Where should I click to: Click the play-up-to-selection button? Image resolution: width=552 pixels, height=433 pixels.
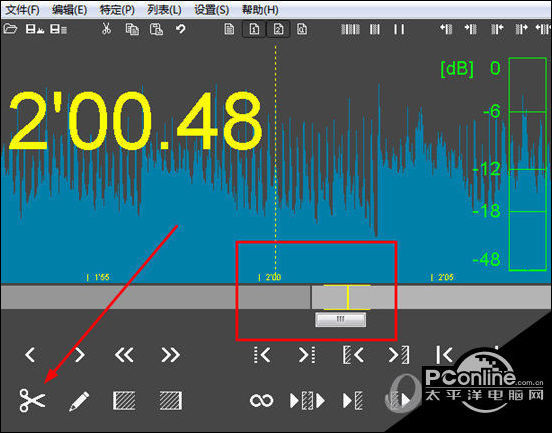point(353,401)
